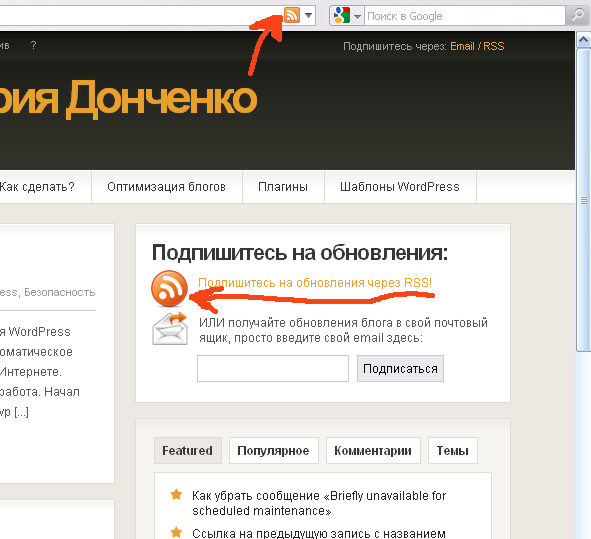The image size is (591, 539).
Task: Focus the 'Поиск в Google' search field
Action: tap(465, 16)
